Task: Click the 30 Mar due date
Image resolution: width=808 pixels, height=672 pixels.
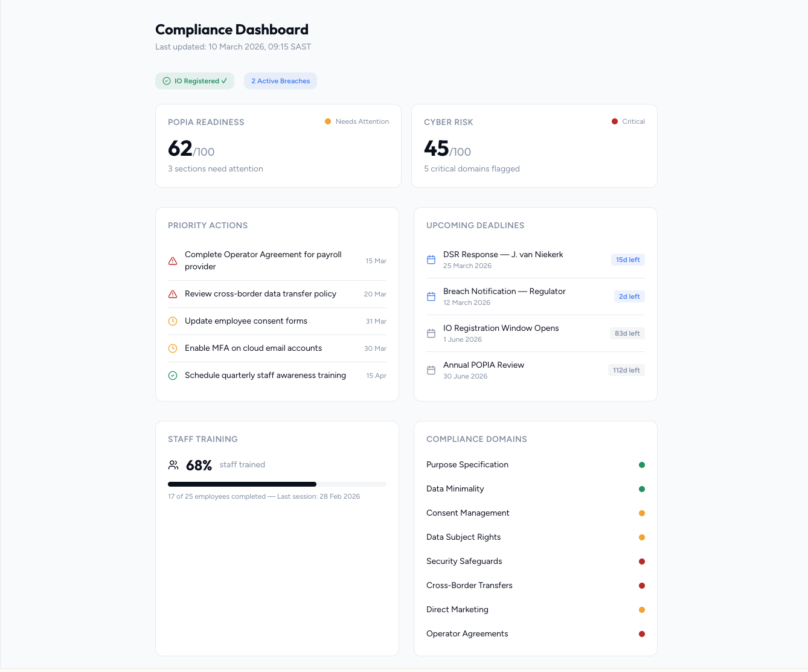Action: (x=375, y=348)
